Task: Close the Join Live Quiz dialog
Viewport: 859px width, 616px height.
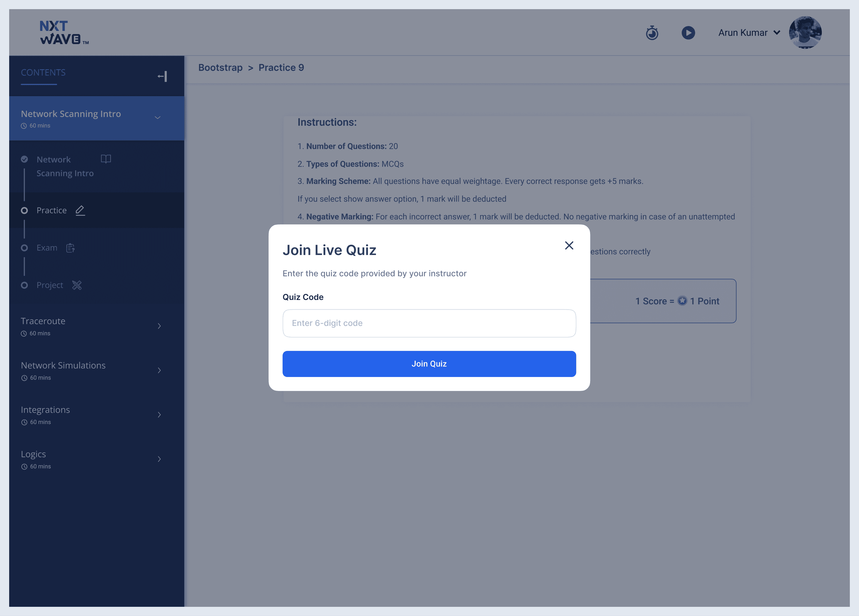Action: point(569,245)
